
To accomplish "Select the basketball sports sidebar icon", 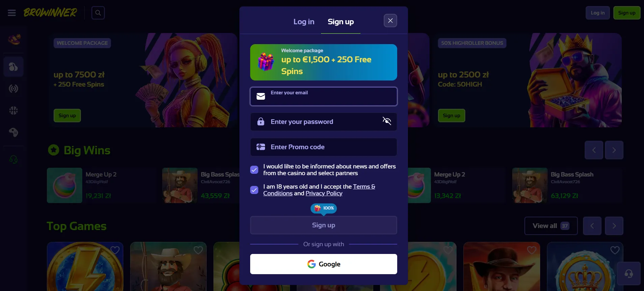I will [13, 110].
